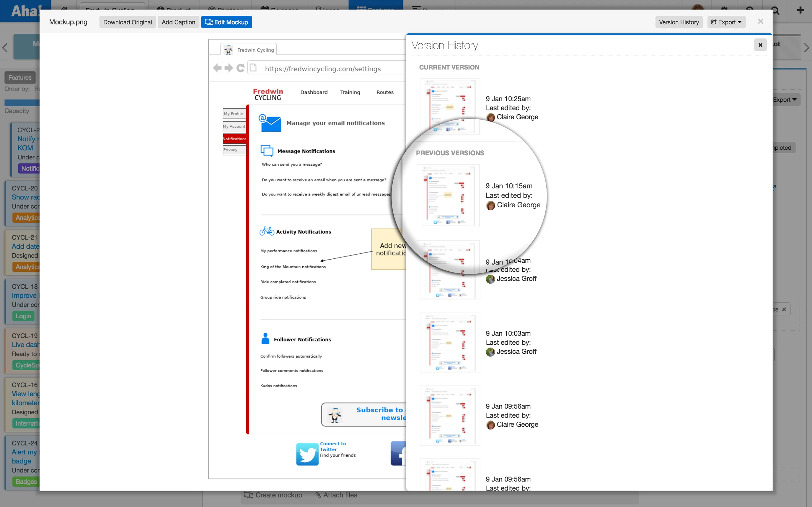Click the Add Caption button
Screen dimensions: 812x507
coord(178,22)
